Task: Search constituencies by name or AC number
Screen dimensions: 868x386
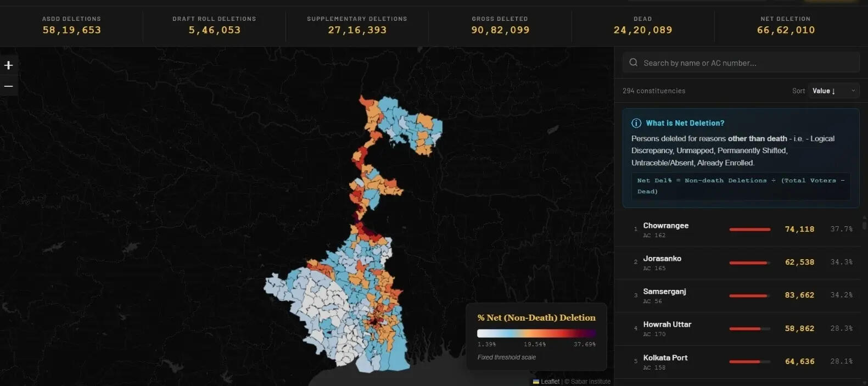Action: click(747, 63)
